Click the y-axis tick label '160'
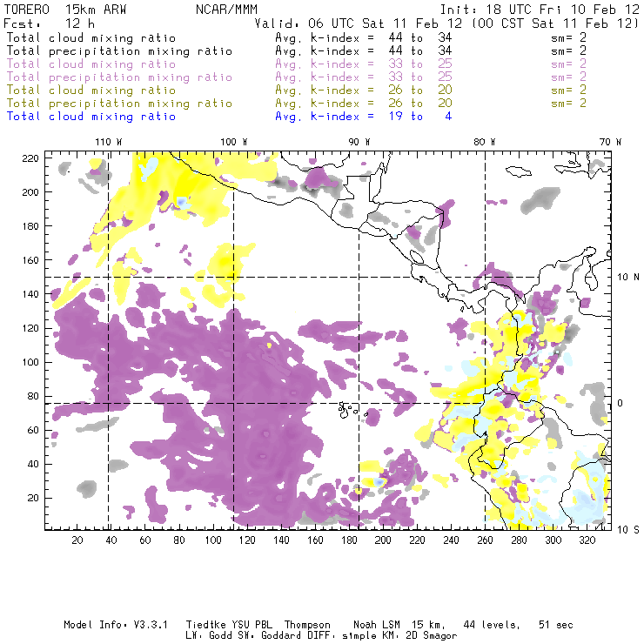The height and width of the screenshot is (644, 644). [30, 260]
